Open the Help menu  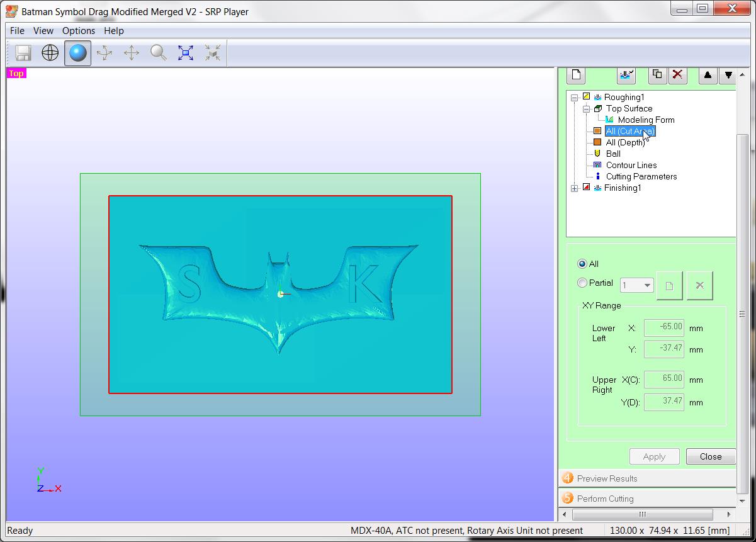114,30
